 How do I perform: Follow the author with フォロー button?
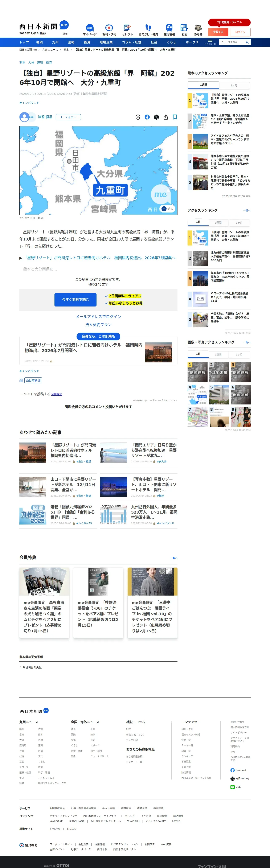pos(68,117)
